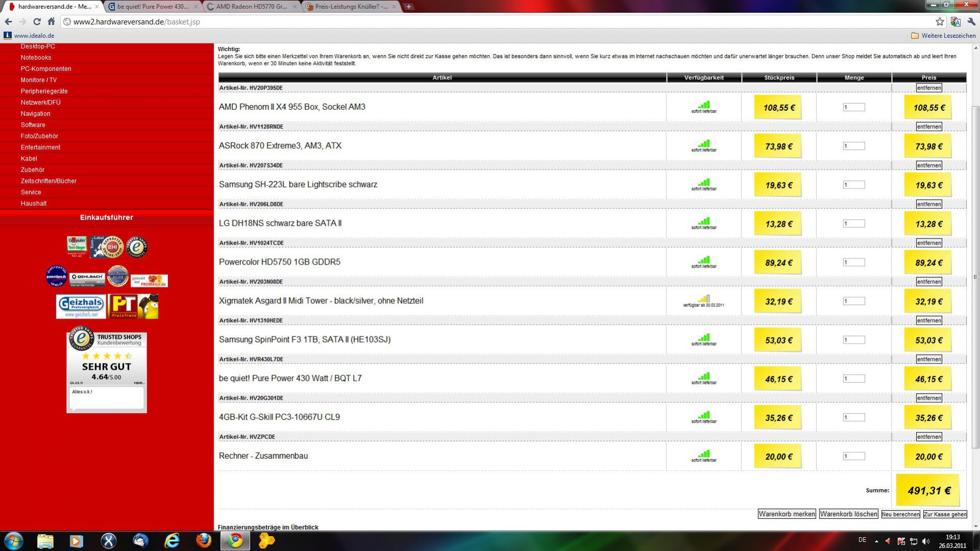Open Internet Explorer from taskbar
Image resolution: width=980 pixels, height=551 pixels.
pos(172,541)
